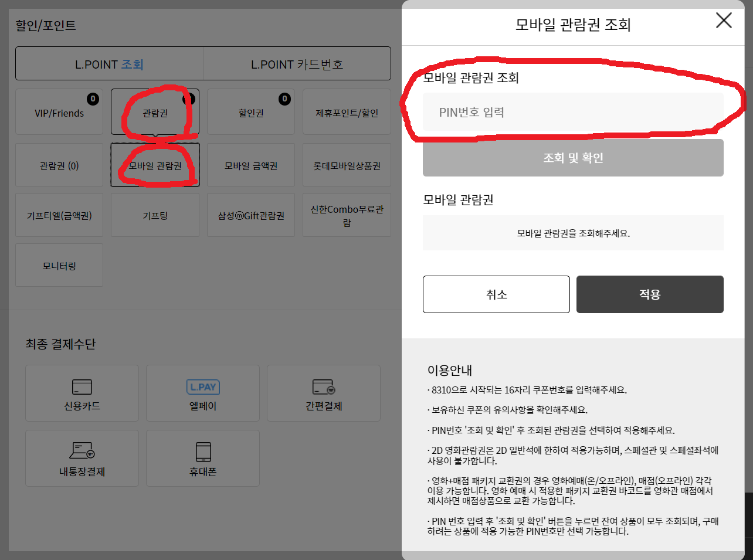Open the VIP/Friends discount option

pos(59,112)
